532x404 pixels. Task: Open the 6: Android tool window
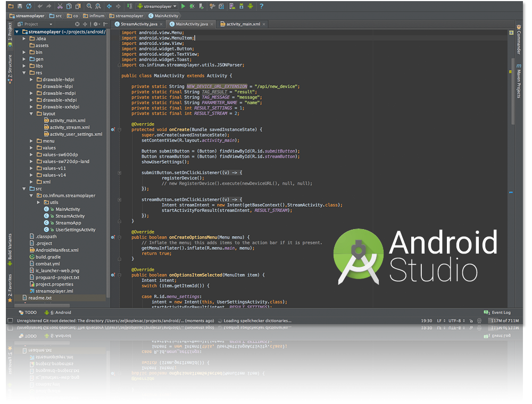(x=57, y=313)
